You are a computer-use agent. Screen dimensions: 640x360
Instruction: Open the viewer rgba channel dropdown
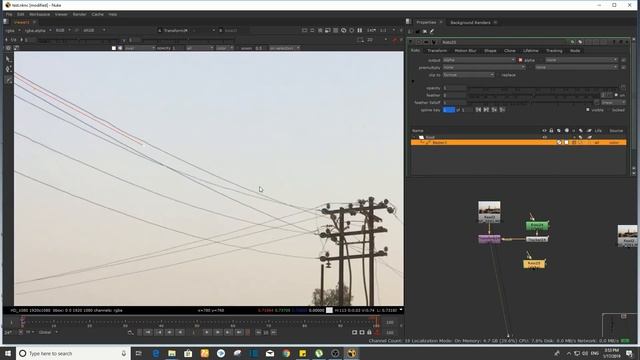(13, 31)
